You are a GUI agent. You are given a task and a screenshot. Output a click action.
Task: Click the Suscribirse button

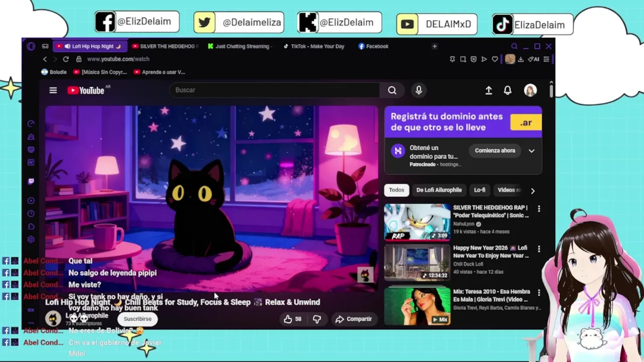tap(137, 319)
